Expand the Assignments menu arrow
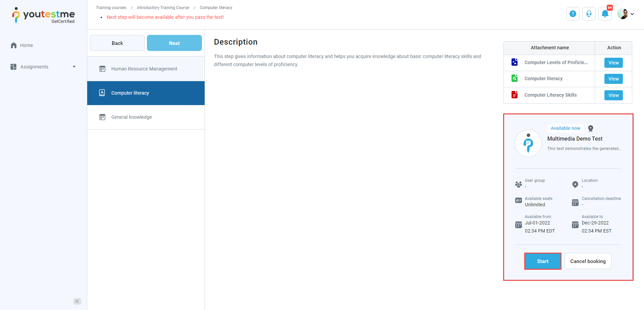This screenshot has height=310, width=644. pyautogui.click(x=74, y=67)
